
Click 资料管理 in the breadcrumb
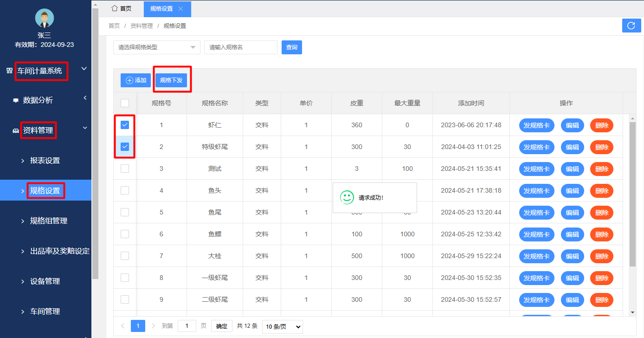[142, 26]
